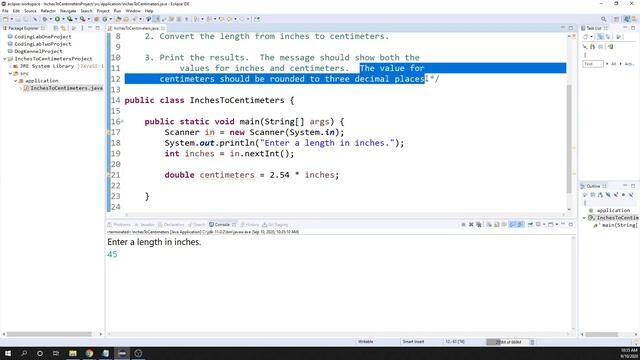Viewport: 640px width, 360px height.
Task: Open the Source menu
Action: coord(30,11)
